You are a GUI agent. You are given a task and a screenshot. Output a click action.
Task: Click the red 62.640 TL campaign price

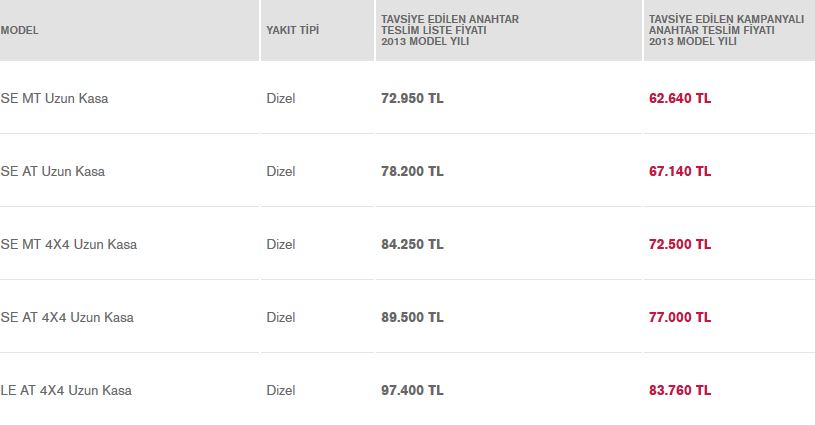pos(680,98)
